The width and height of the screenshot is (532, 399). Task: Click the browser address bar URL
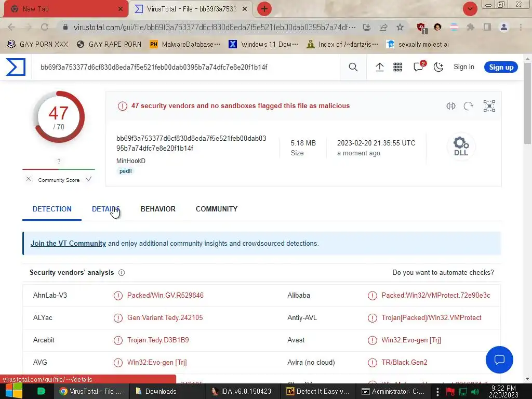(215, 27)
